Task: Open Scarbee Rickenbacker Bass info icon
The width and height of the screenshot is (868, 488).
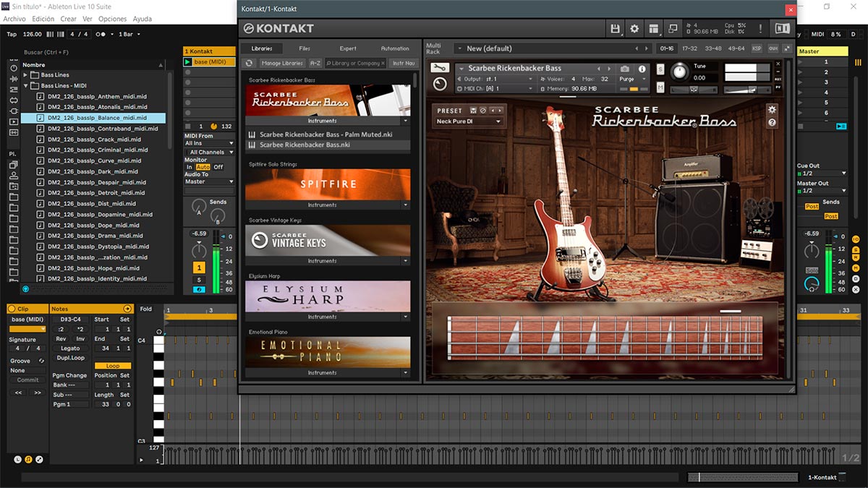Action: point(642,69)
